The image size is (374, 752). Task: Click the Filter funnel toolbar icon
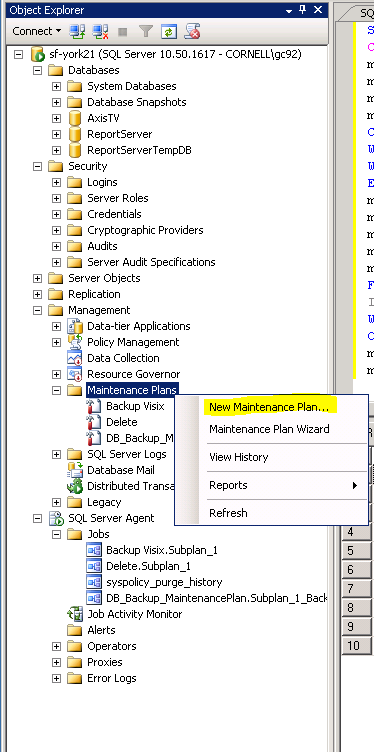tap(145, 32)
